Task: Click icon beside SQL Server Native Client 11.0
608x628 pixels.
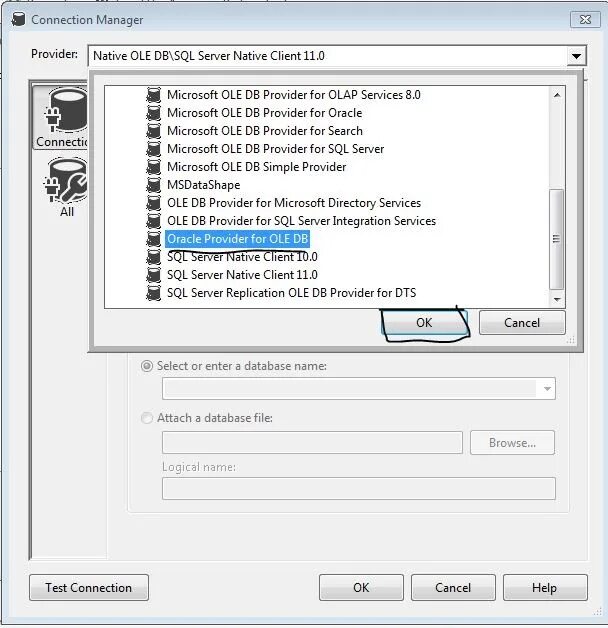Action: coord(153,275)
